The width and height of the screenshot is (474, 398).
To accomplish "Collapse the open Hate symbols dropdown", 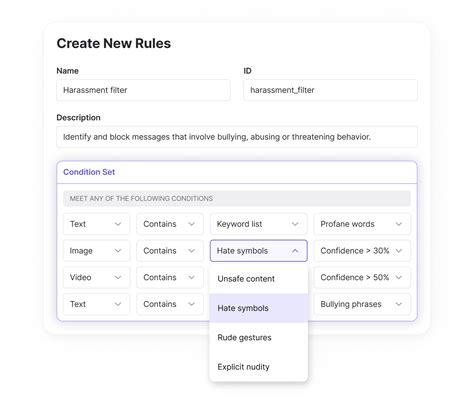I will pos(259,251).
